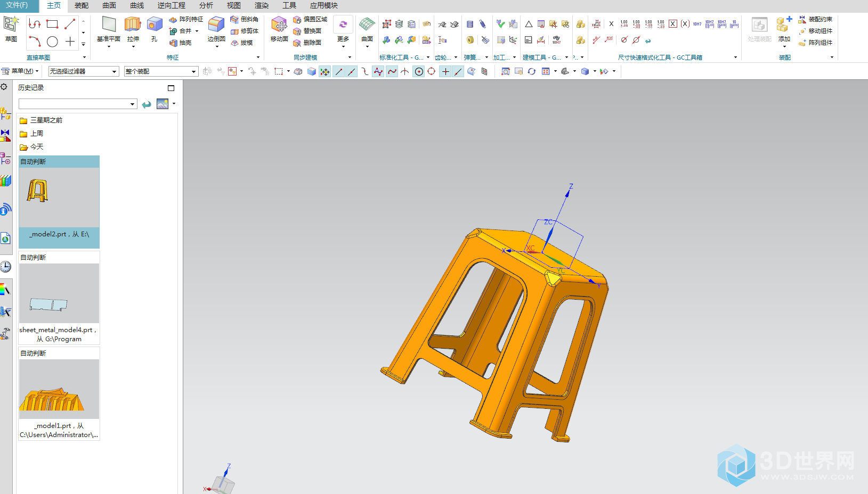Toggle the enable snap points button
Screen dimensions: 868x494
click(x=325, y=71)
